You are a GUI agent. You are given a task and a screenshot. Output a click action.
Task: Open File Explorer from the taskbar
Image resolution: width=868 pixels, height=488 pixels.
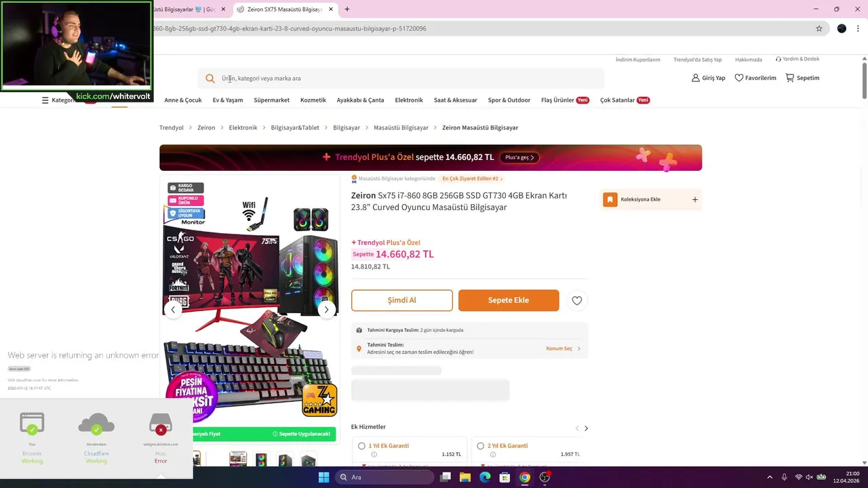pyautogui.click(x=465, y=477)
